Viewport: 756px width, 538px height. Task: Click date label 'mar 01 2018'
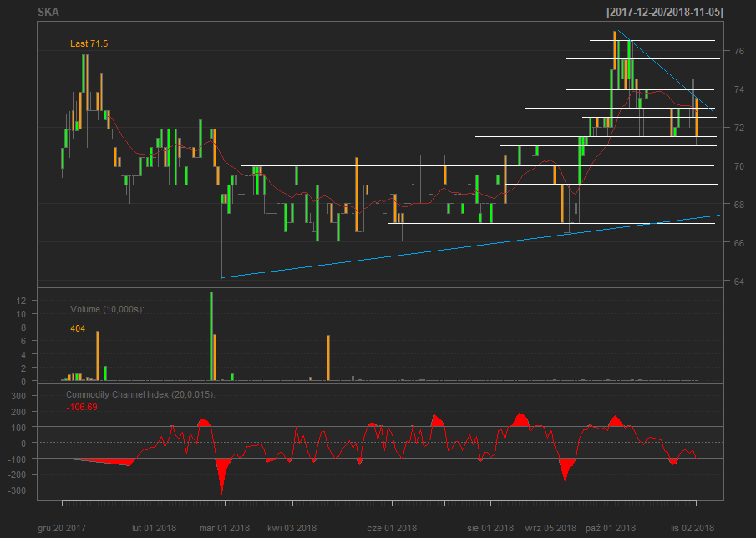click(225, 528)
